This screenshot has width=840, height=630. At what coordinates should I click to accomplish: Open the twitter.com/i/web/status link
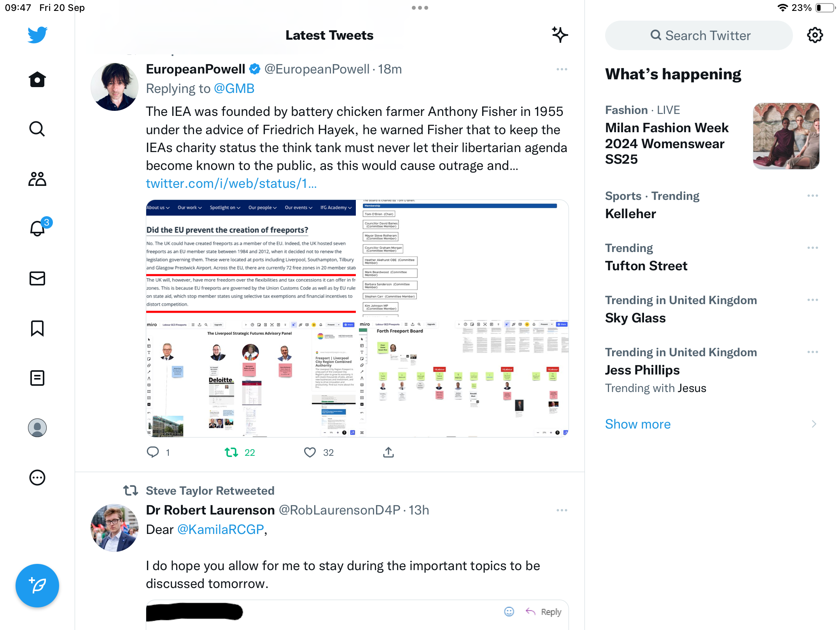pos(231,184)
